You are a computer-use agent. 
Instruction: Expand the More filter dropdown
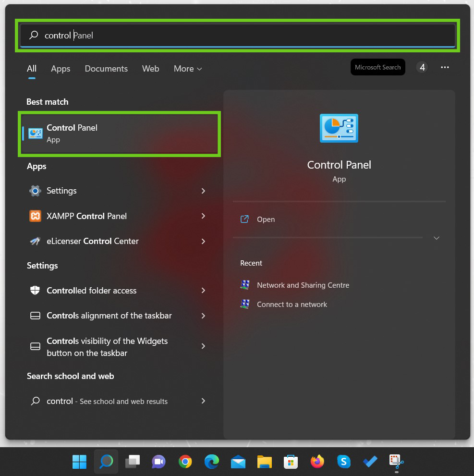[x=188, y=69]
